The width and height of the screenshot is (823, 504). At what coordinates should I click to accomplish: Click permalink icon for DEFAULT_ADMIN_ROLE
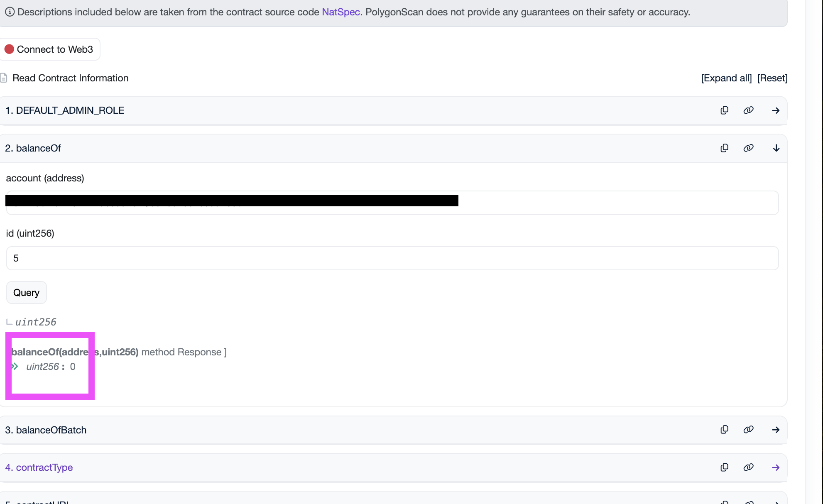click(748, 110)
